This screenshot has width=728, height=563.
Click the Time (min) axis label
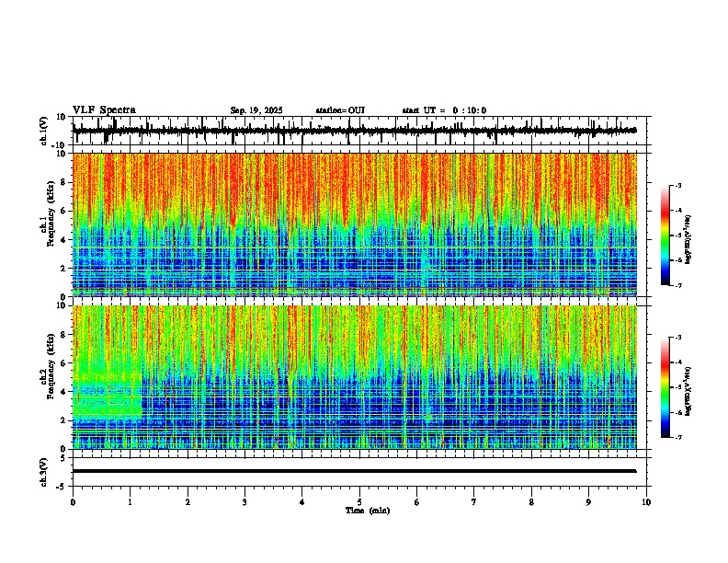pyautogui.click(x=368, y=511)
